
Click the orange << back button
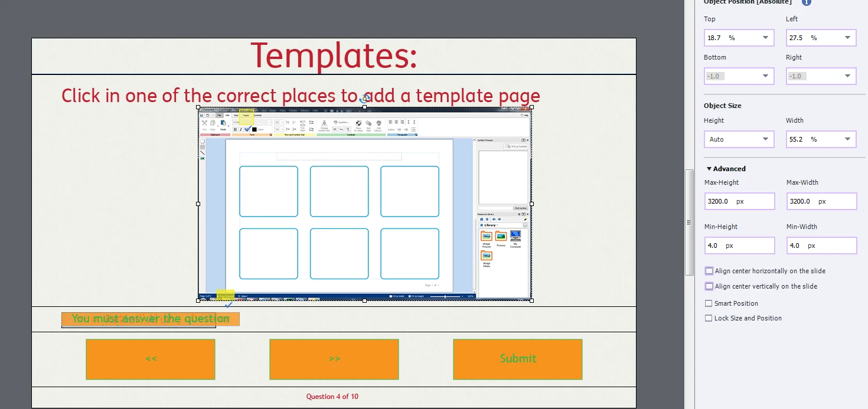[x=151, y=359]
